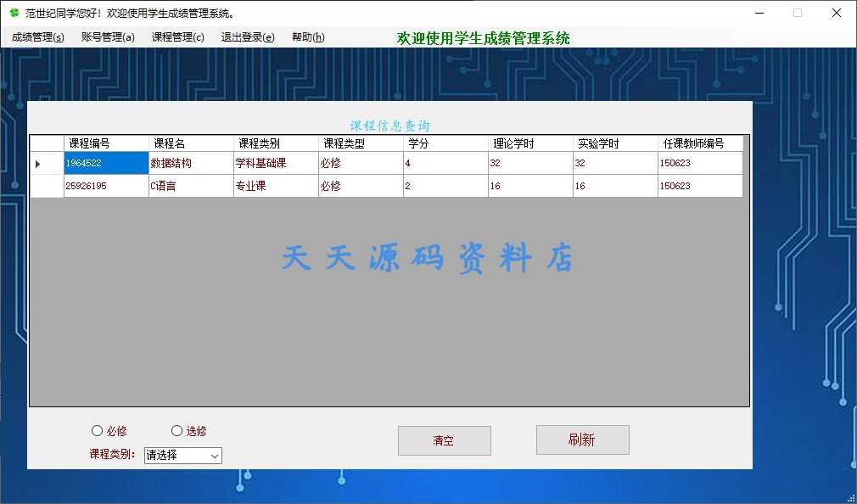Click the credit value 2 cell

click(446, 186)
